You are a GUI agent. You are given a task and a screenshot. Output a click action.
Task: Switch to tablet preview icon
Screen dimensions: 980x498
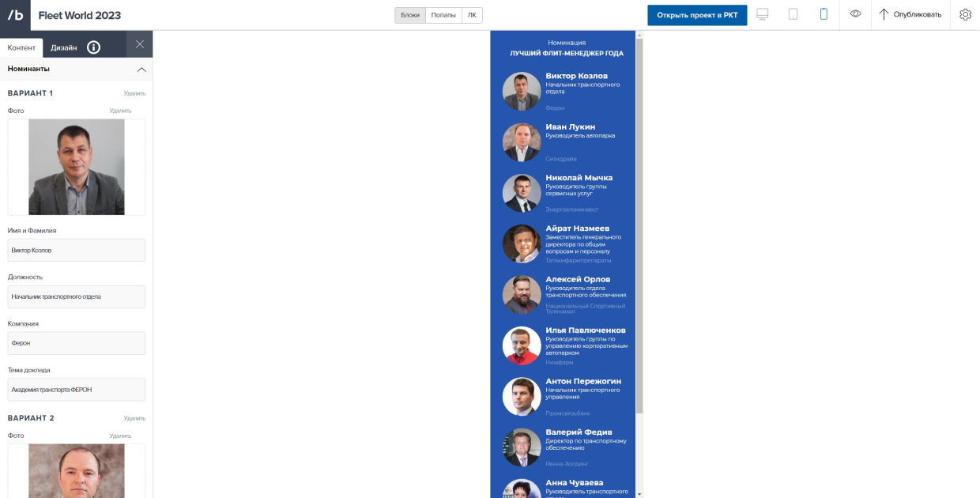(793, 14)
